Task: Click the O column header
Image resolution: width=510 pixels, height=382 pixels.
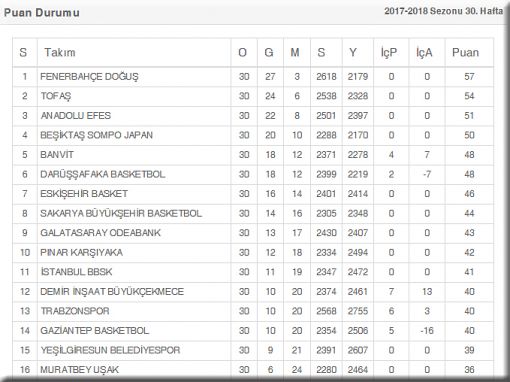Action: point(242,52)
